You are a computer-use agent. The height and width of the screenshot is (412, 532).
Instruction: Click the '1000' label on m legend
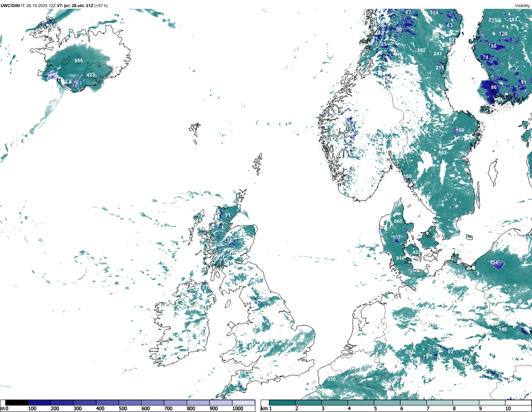click(x=238, y=409)
